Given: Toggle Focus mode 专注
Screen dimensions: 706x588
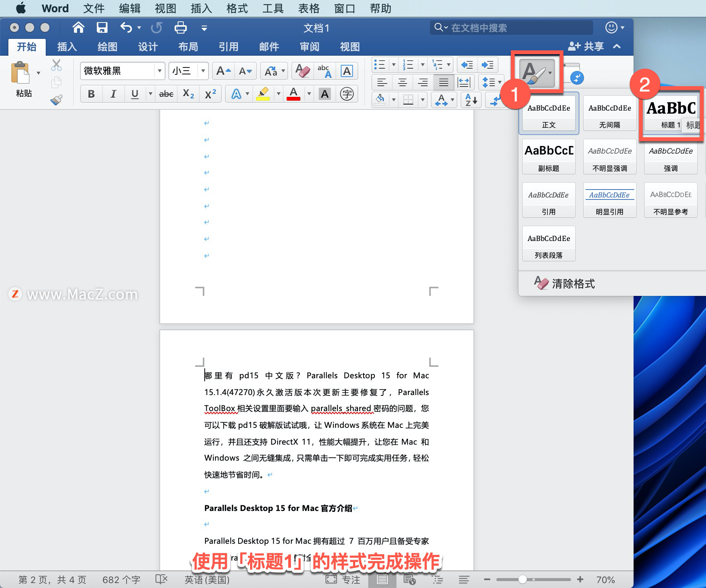Looking at the screenshot, I should point(343,580).
